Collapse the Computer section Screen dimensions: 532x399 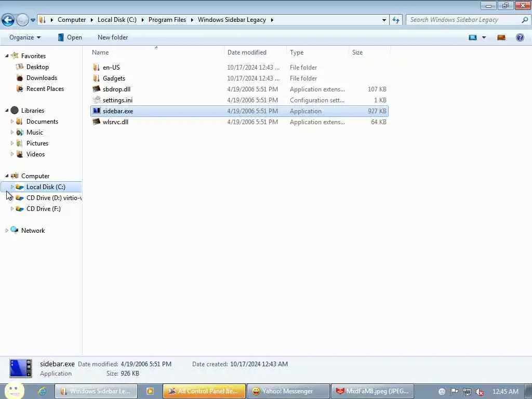pyautogui.click(x=7, y=176)
